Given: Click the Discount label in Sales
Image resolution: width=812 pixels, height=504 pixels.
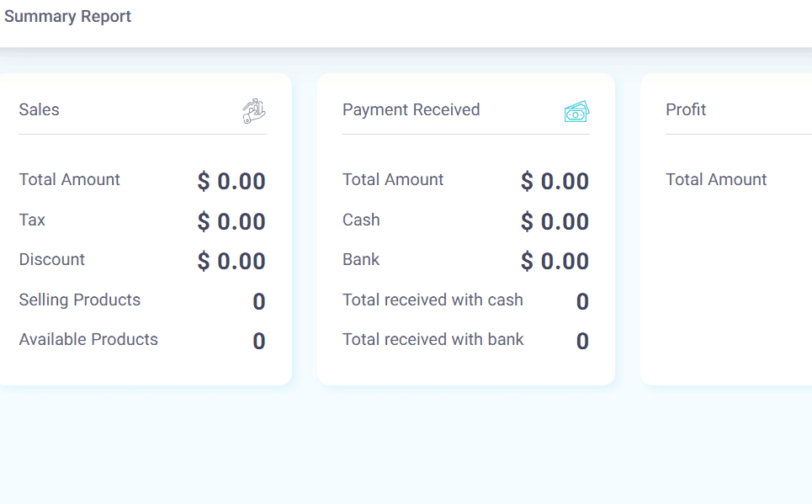Looking at the screenshot, I should 52,259.
